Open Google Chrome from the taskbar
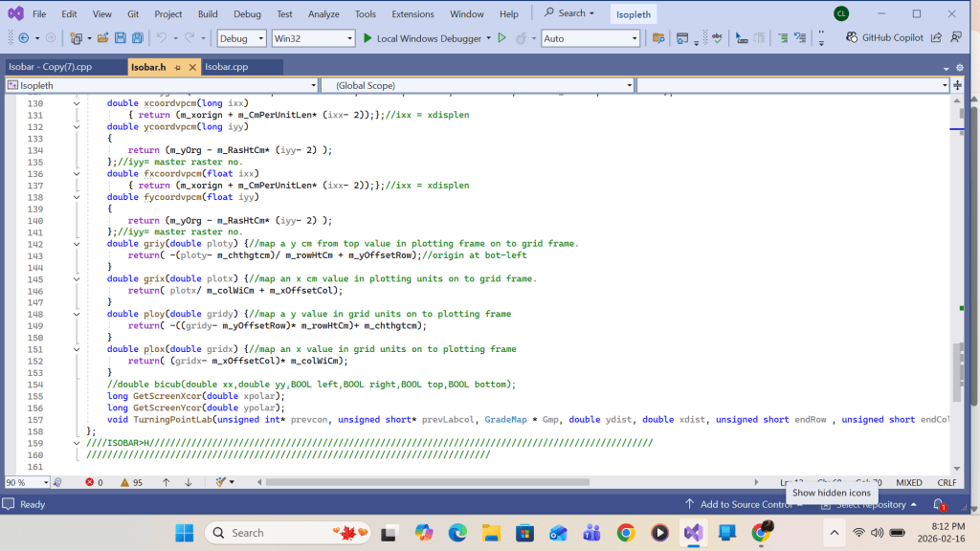Screen dimensions: 980x551 tap(625, 533)
